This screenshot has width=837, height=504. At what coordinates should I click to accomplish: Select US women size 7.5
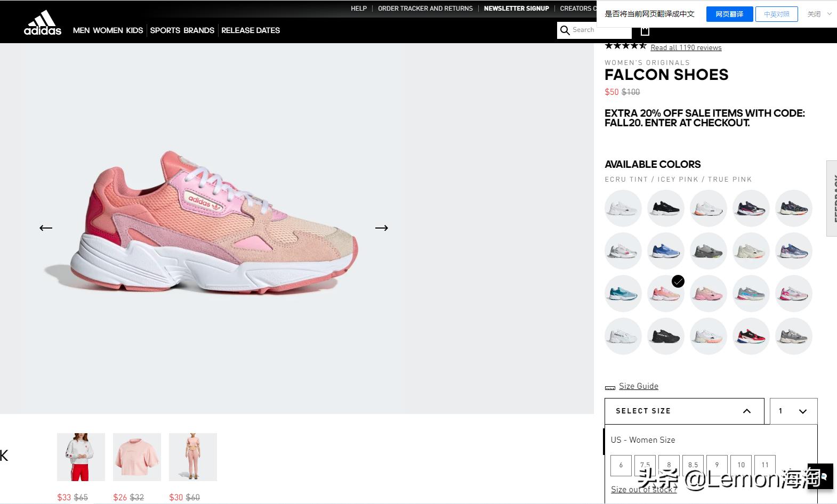(645, 465)
